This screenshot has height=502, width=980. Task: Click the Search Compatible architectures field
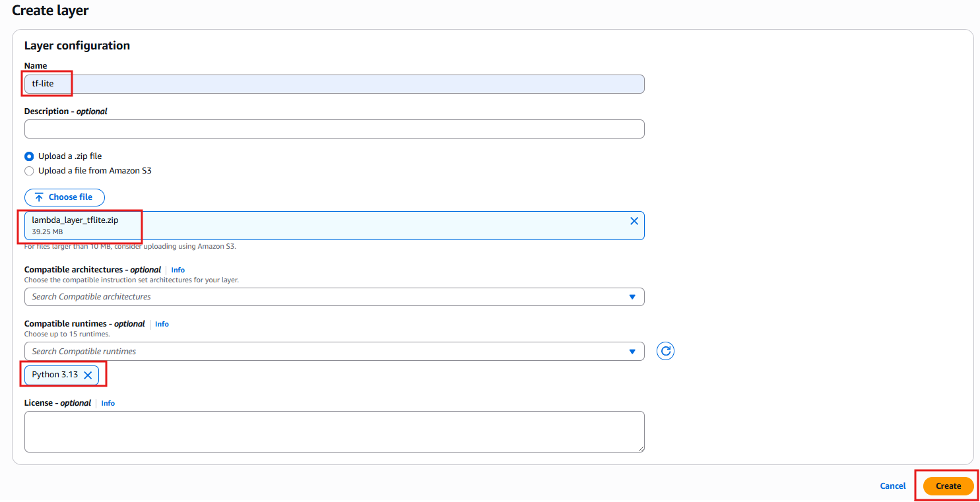point(323,297)
